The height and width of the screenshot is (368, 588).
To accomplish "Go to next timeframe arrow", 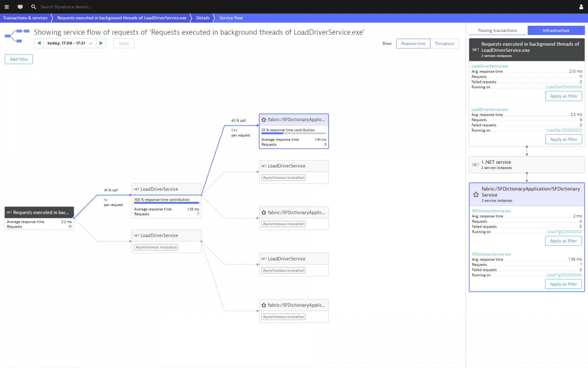I will click(101, 43).
